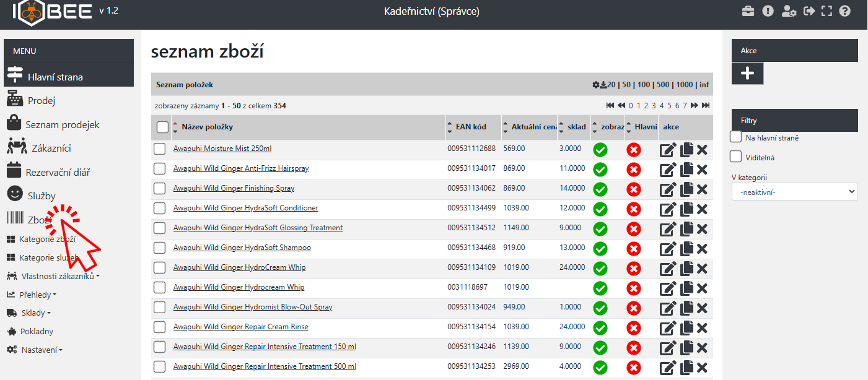The image size is (868, 380).
Task: Edit Awapuhi Wild Ginger HydraSoft Conditioner
Action: (x=668, y=209)
